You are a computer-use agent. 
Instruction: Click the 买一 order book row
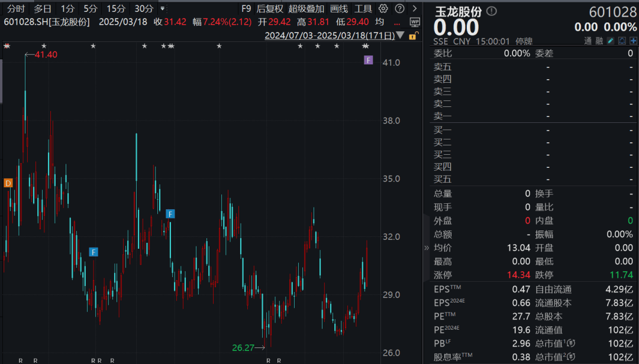533,130
